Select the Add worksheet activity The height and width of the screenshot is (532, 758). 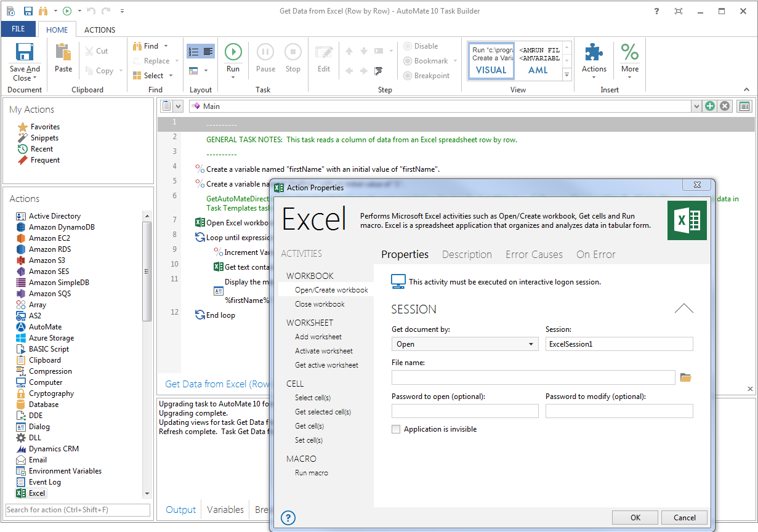pyautogui.click(x=318, y=337)
